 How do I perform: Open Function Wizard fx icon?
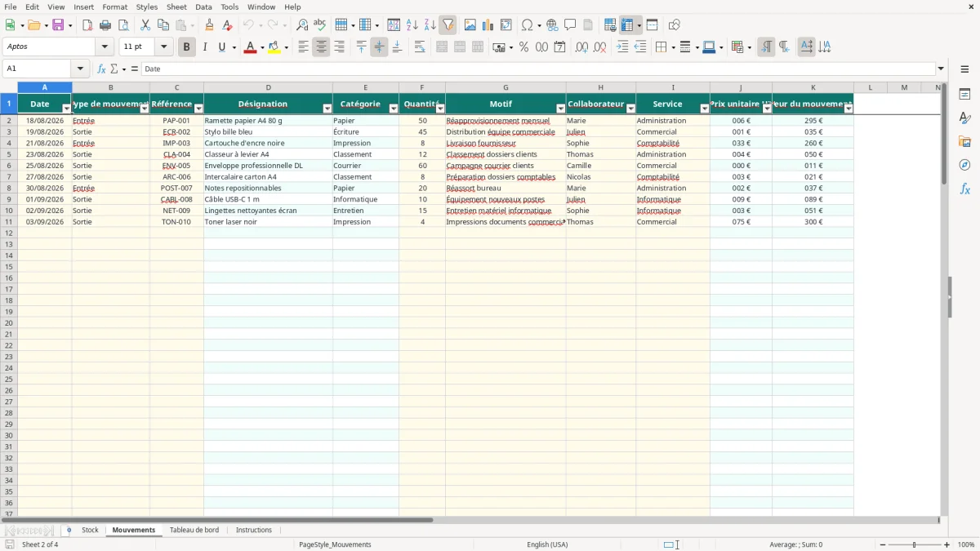(101, 69)
